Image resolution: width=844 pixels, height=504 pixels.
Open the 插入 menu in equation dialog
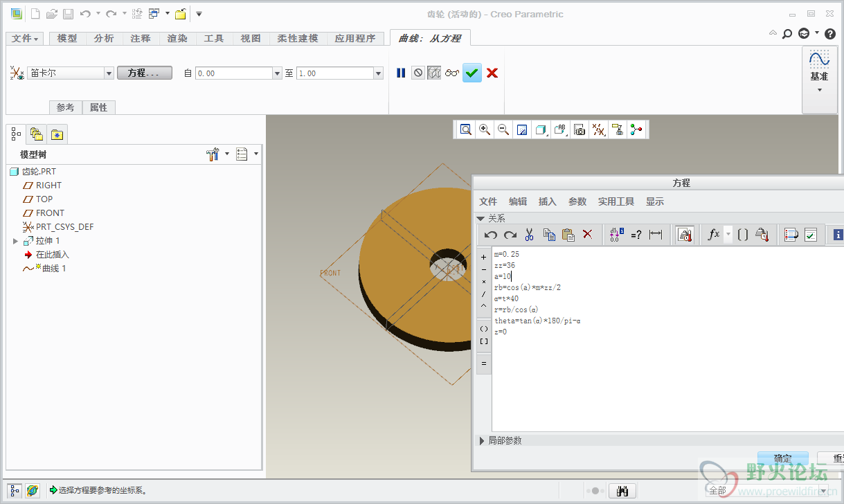[x=548, y=201]
